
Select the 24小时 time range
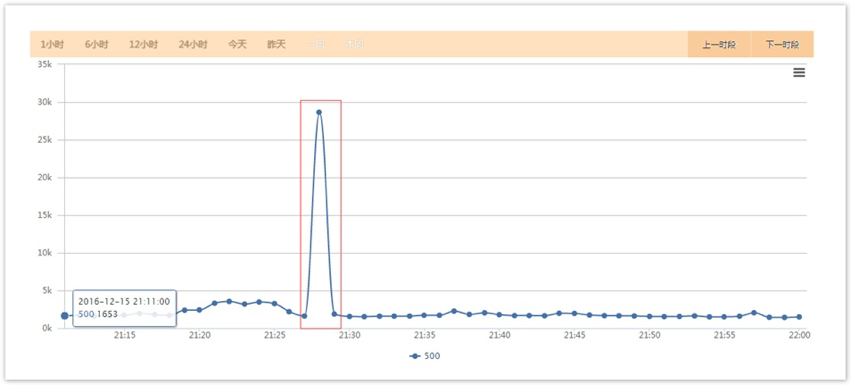coord(193,45)
